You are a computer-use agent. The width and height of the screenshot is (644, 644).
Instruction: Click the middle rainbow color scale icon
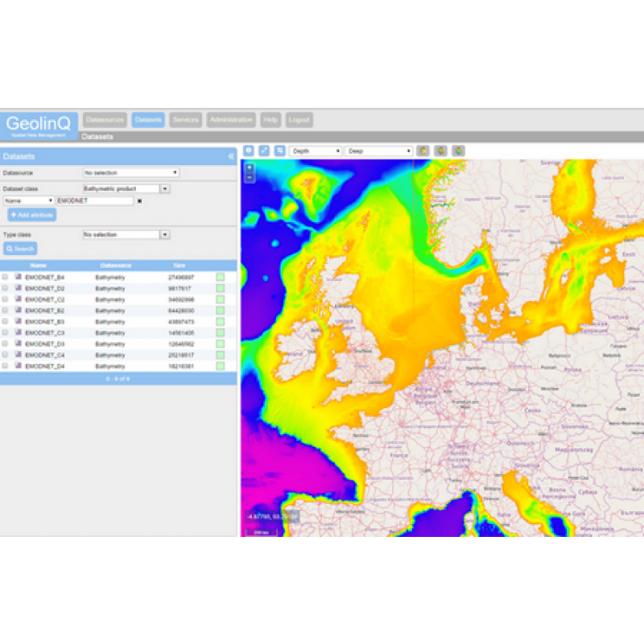point(440,151)
